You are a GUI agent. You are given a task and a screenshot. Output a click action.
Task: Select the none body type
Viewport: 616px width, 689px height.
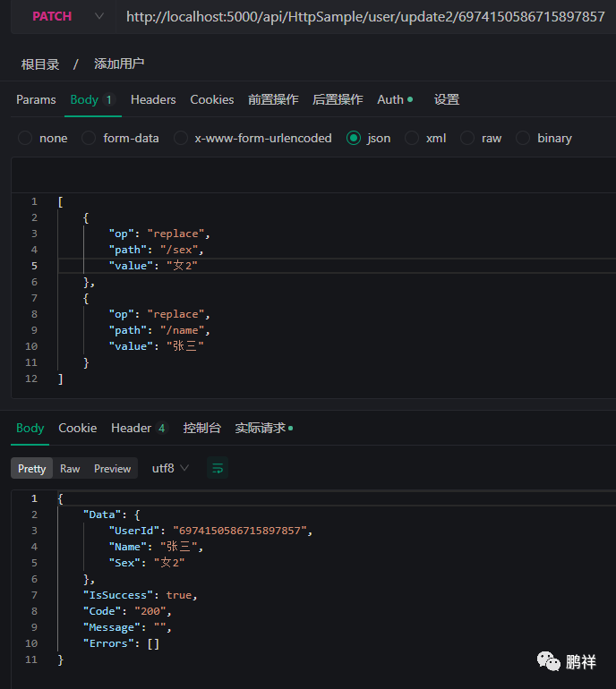43,138
